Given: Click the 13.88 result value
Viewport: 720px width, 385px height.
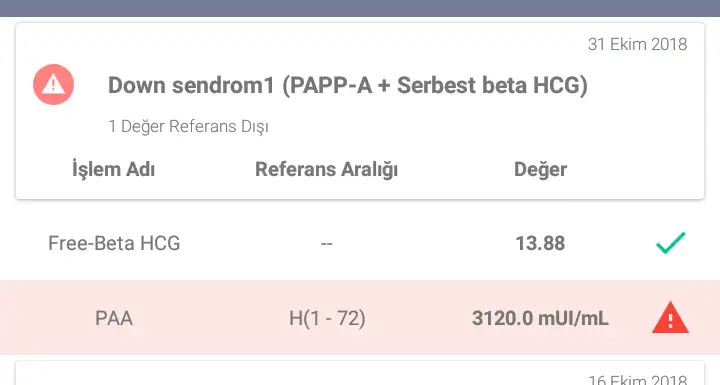Looking at the screenshot, I should point(540,243).
